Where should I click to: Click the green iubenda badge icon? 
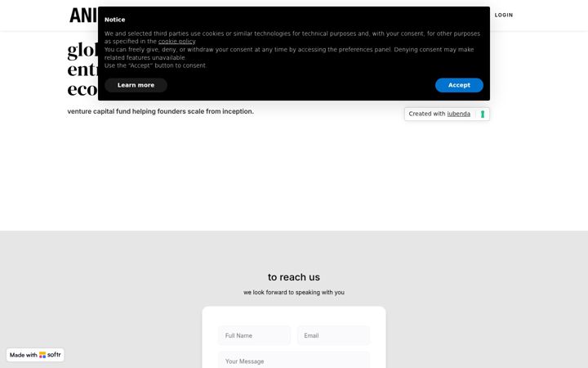(x=483, y=114)
